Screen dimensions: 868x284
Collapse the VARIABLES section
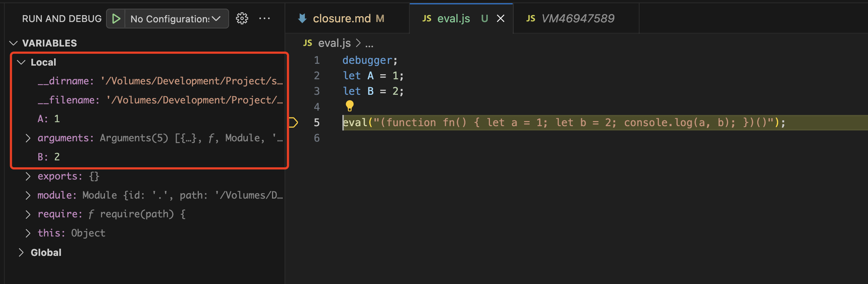click(13, 43)
